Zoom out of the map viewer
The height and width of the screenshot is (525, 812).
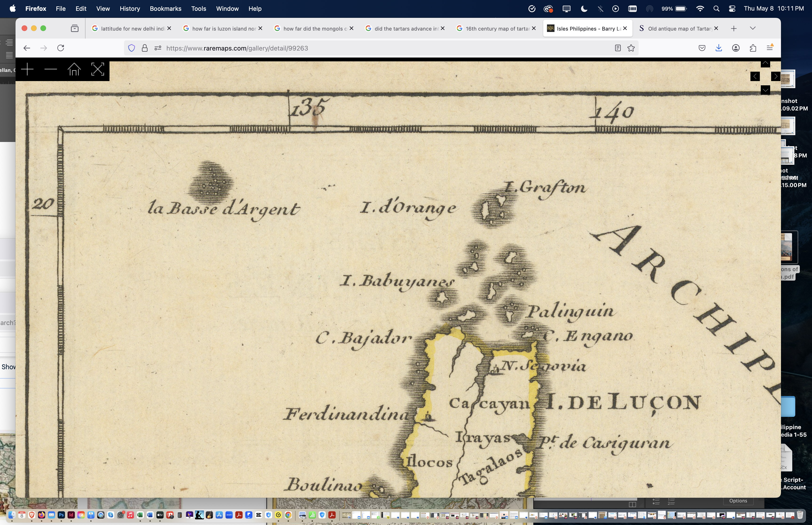coord(51,70)
